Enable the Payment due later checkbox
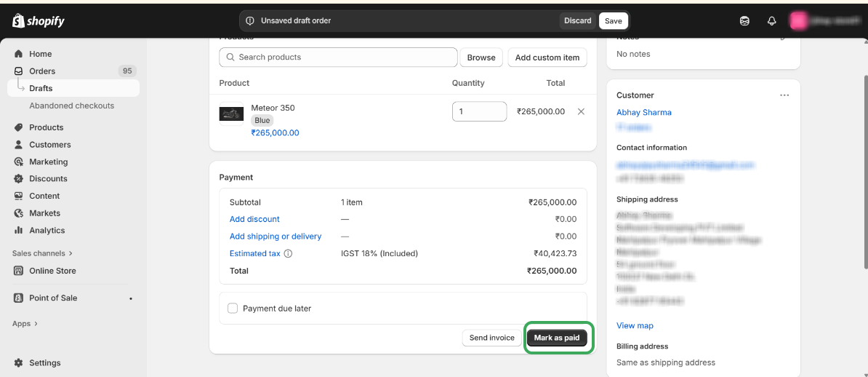This screenshot has height=377, width=868. pyautogui.click(x=233, y=309)
